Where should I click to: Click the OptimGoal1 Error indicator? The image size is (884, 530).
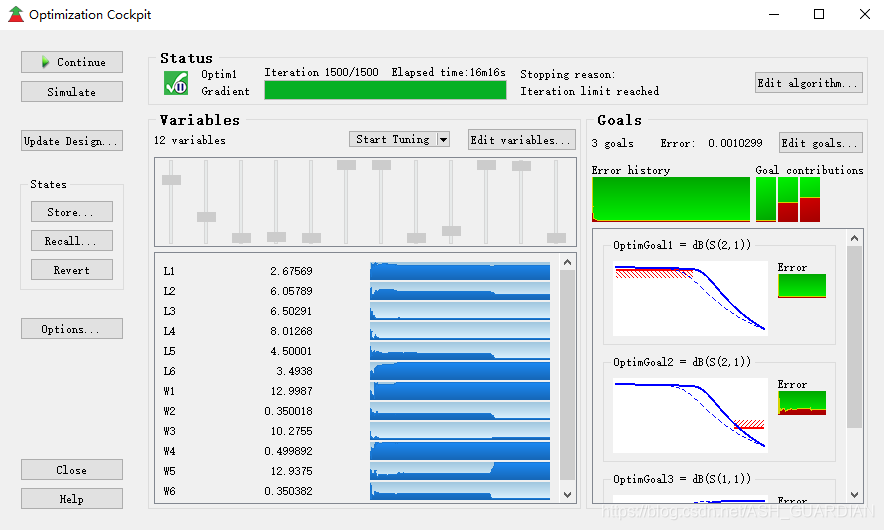click(802, 285)
